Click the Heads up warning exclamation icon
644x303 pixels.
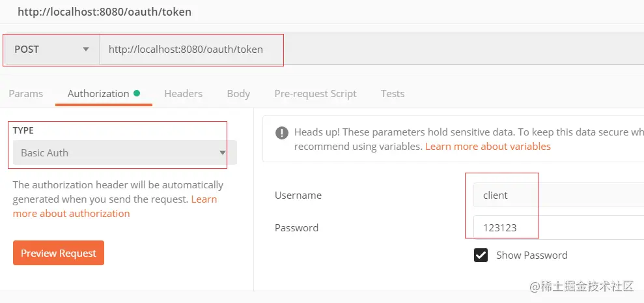pyautogui.click(x=282, y=133)
